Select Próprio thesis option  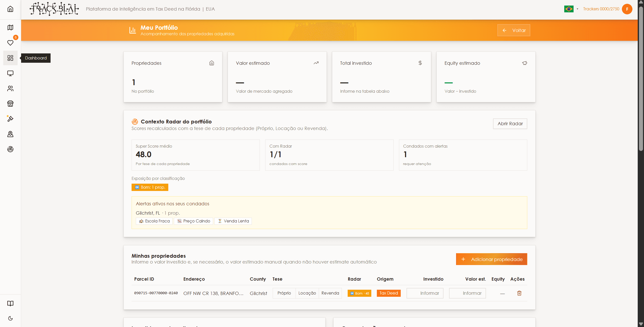pos(284,293)
